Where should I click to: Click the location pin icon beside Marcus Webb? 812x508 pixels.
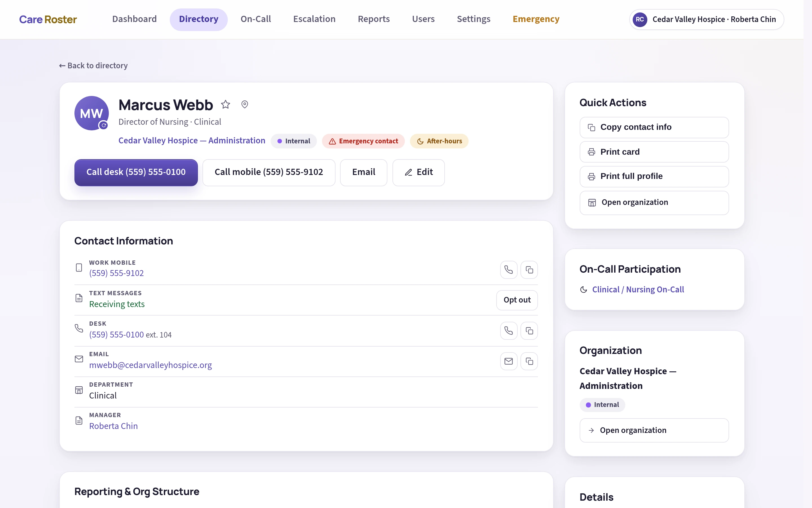pyautogui.click(x=245, y=104)
